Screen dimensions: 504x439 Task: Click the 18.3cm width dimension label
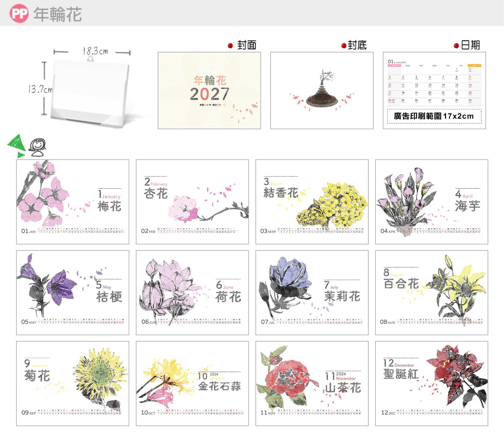click(95, 51)
